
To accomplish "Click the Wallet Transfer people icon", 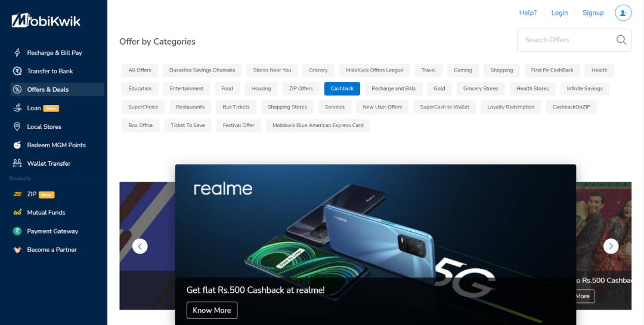I will 17,163.
